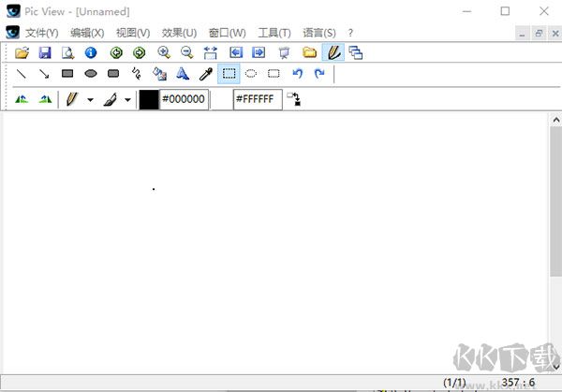Image resolution: width=562 pixels, height=392 pixels.
Task: Flip the image horizontally with the first mirror icon
Action: (x=22, y=99)
